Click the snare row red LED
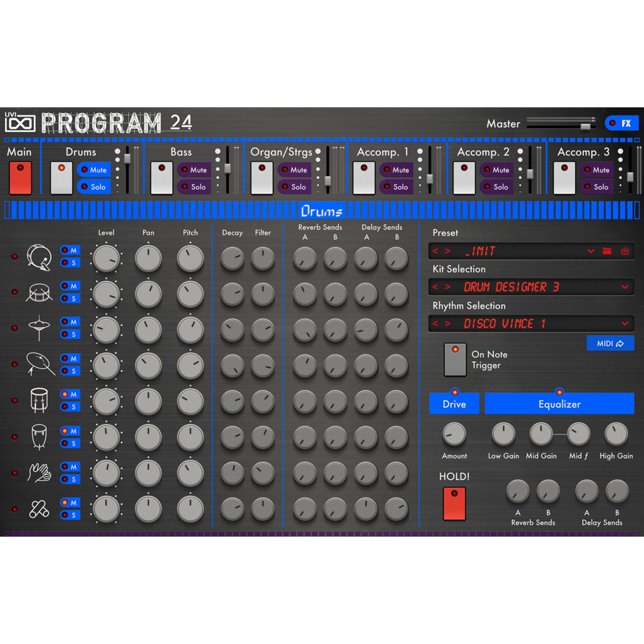644x644 pixels. (x=14, y=292)
